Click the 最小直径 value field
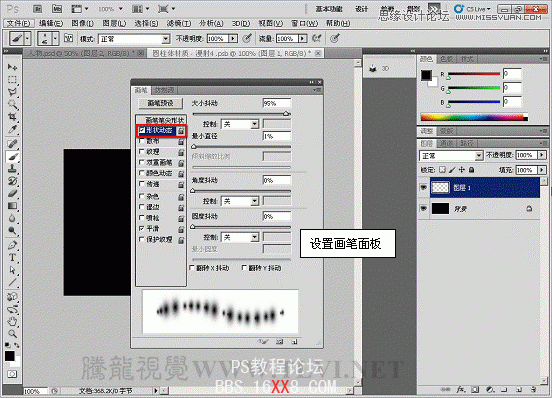 277,136
